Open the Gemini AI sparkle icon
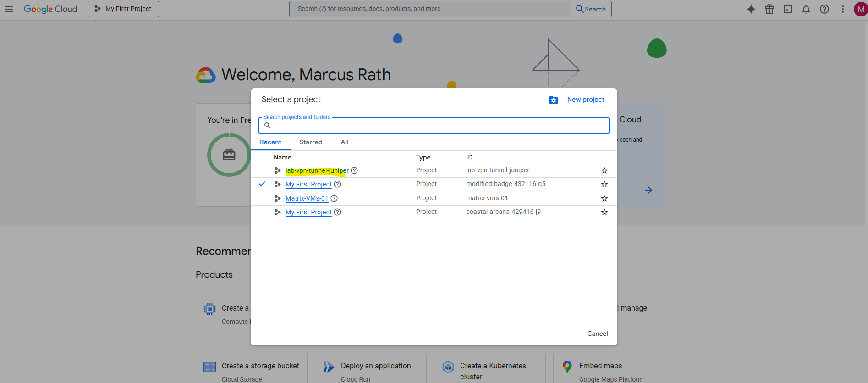Viewport: 868px width, 383px height. coord(751,9)
